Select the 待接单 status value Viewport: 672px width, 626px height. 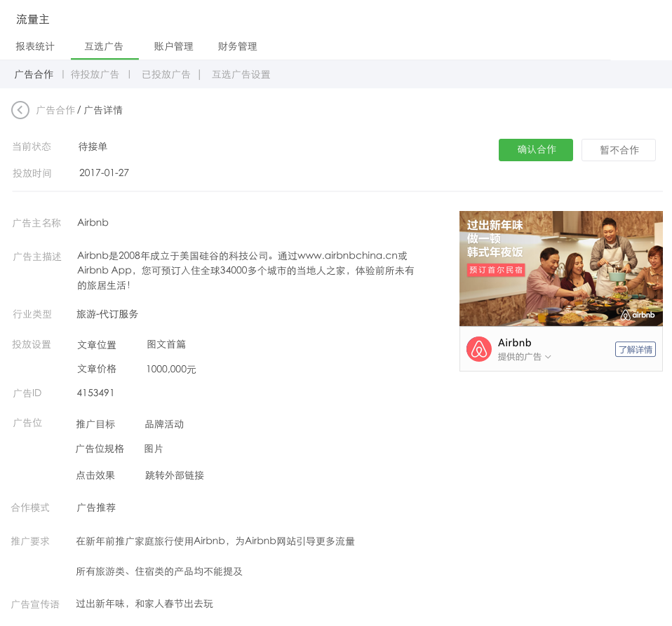(93, 147)
